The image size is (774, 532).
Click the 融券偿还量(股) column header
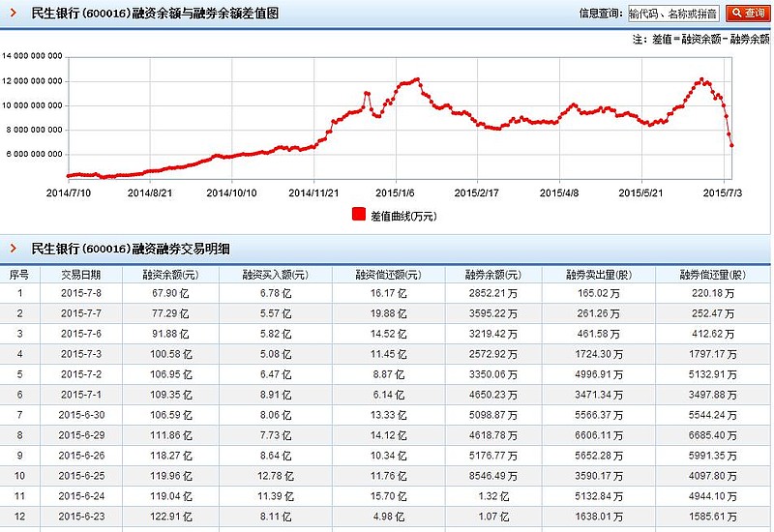pyautogui.click(x=713, y=275)
